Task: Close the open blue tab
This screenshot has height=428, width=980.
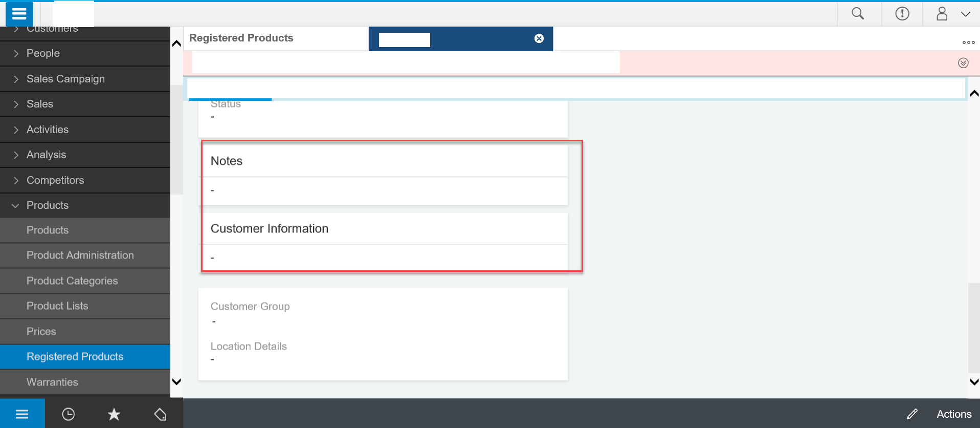Action: click(539, 38)
